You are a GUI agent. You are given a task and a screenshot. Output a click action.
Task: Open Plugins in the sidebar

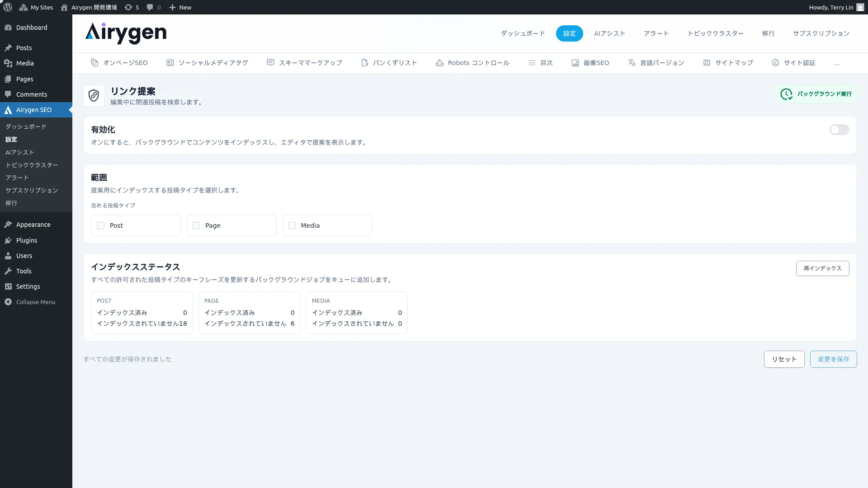point(36,240)
